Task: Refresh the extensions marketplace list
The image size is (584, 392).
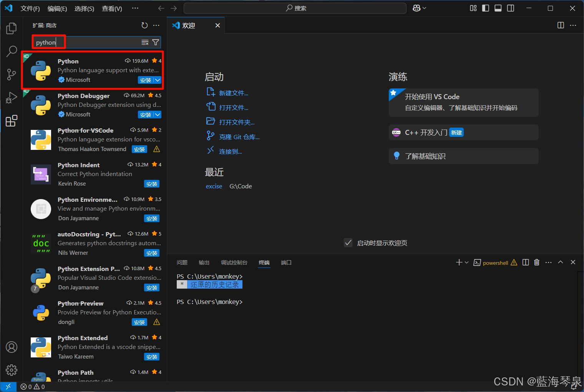Action: click(x=144, y=25)
